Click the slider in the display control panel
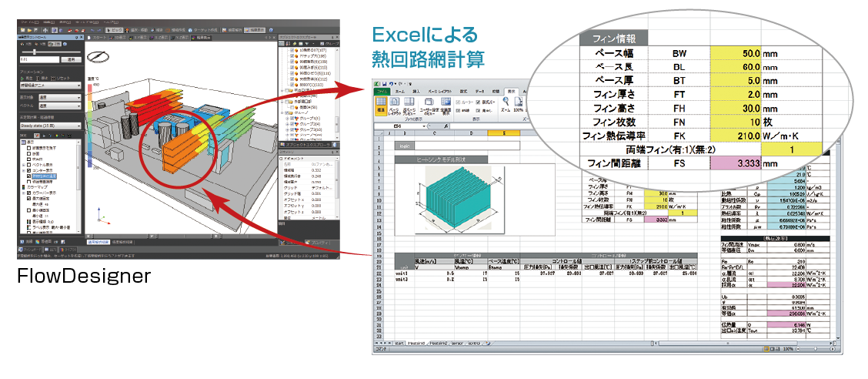The image size is (868, 379). coord(51,52)
